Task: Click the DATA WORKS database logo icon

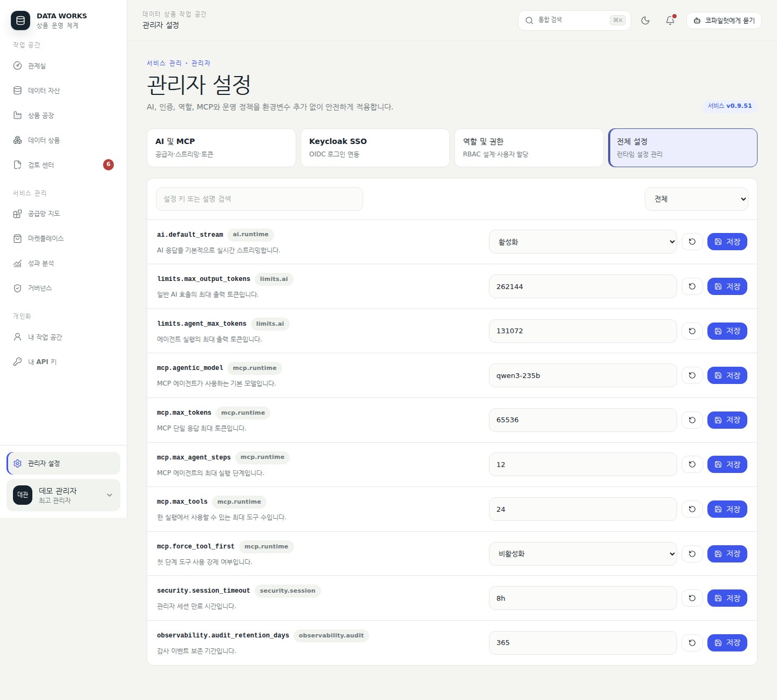Action: coord(21,20)
